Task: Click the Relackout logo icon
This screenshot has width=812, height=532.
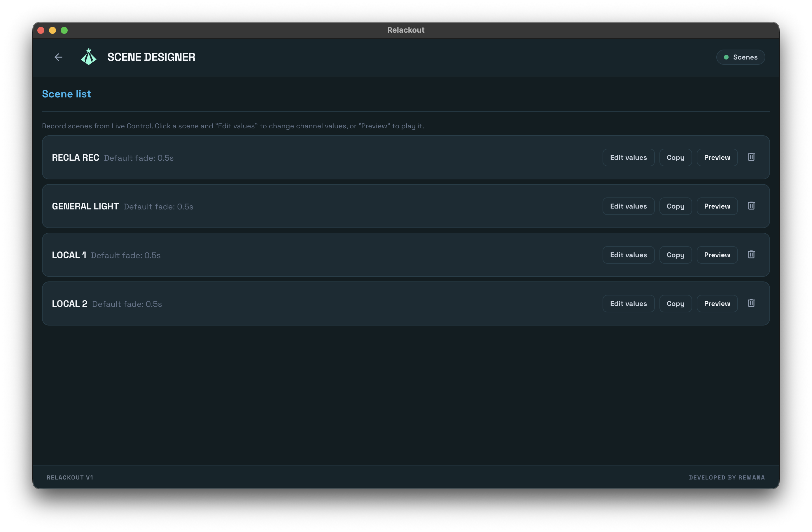Action: point(88,57)
